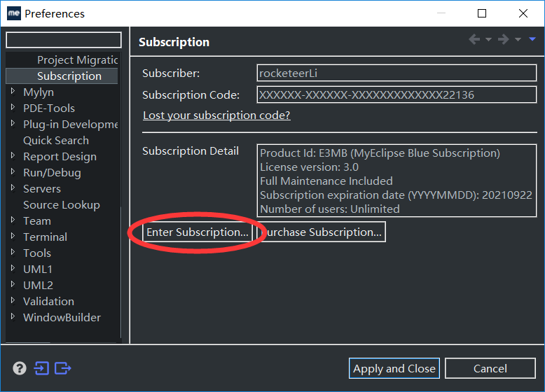Open the forward history dropdown arrow
Viewport: 545px width, 392px height.
coord(518,40)
